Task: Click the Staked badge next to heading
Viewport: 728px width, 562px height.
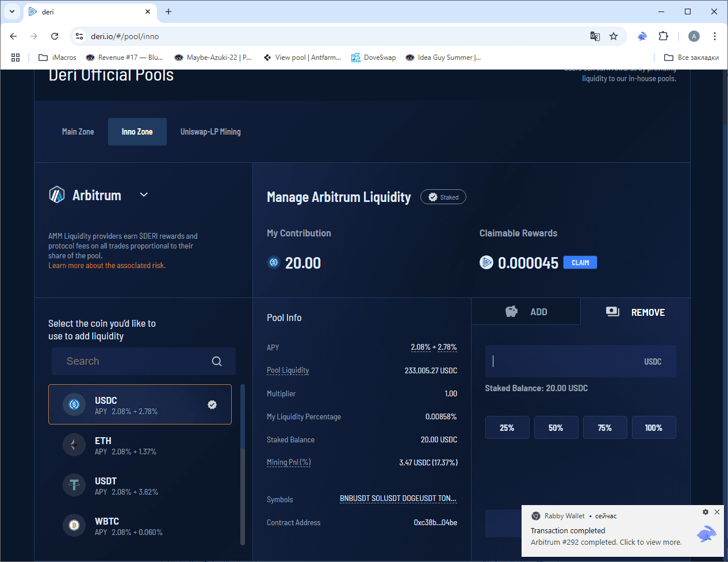Action: [x=443, y=197]
